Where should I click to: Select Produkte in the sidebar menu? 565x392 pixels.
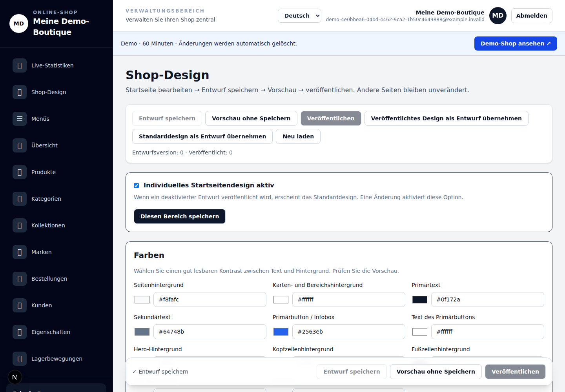click(56, 172)
